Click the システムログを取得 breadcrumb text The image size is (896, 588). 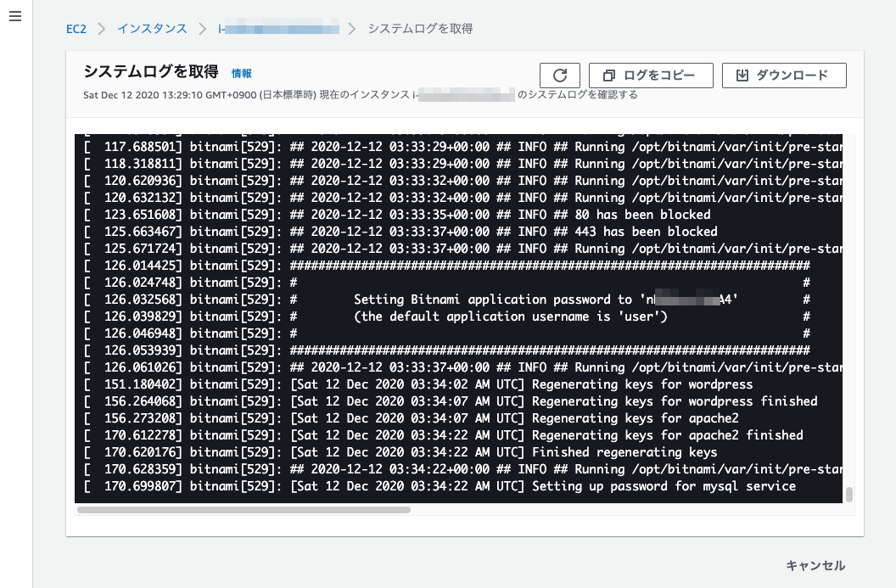point(420,29)
